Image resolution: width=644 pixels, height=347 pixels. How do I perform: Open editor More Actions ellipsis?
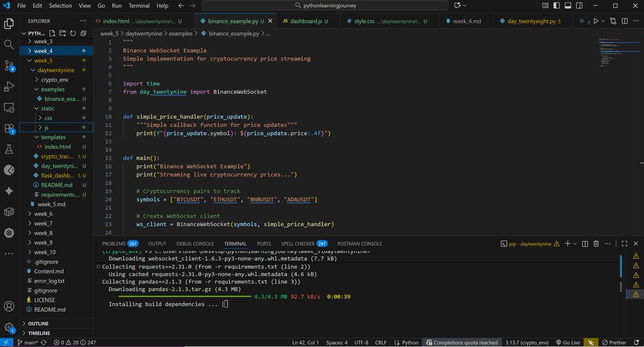pyautogui.click(x=635, y=21)
